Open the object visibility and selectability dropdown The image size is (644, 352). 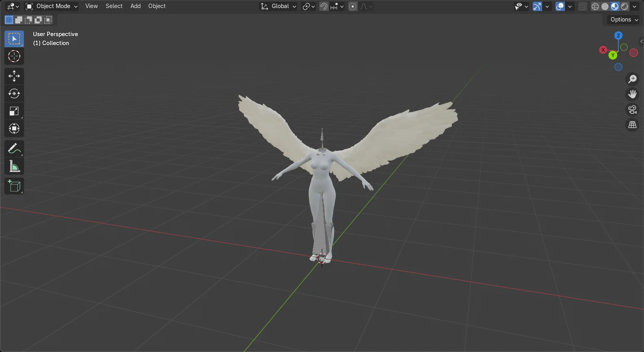tap(521, 7)
